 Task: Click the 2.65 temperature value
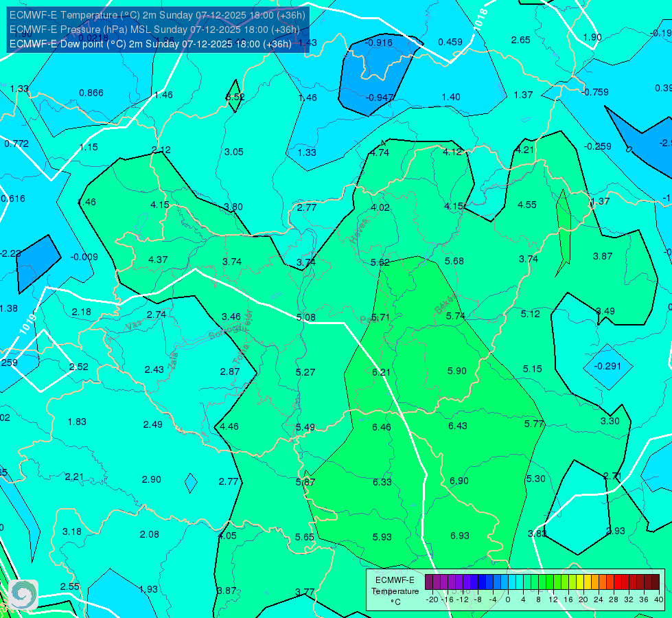[x=521, y=40]
